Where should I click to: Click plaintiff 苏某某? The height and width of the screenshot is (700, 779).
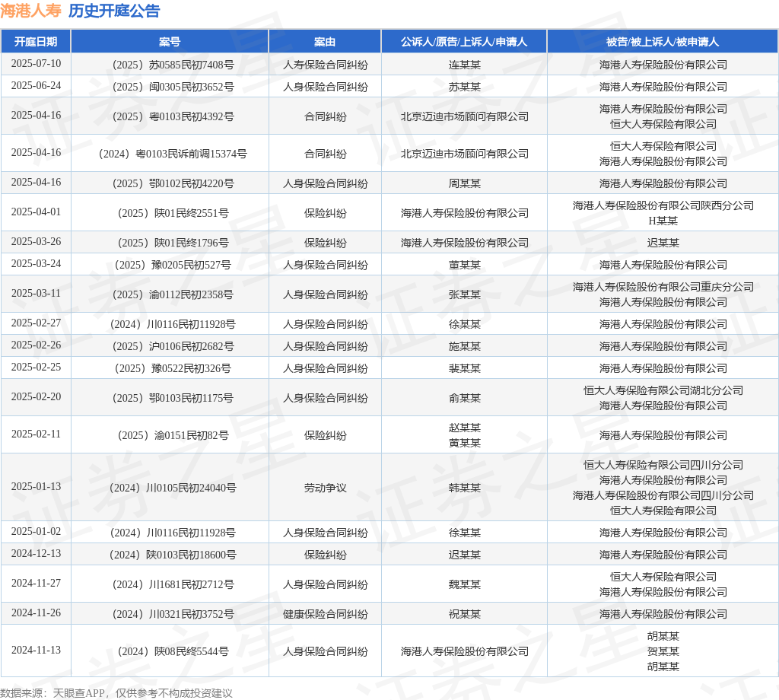(x=465, y=87)
